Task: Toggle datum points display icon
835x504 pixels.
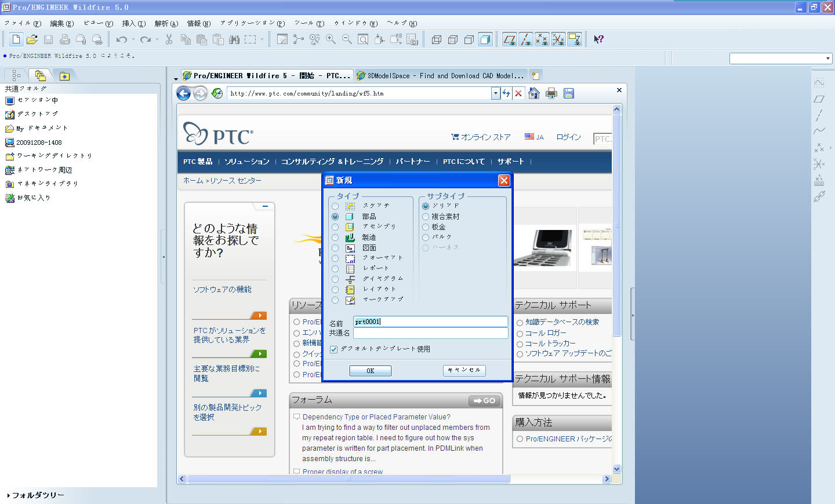Action: pyautogui.click(x=542, y=39)
